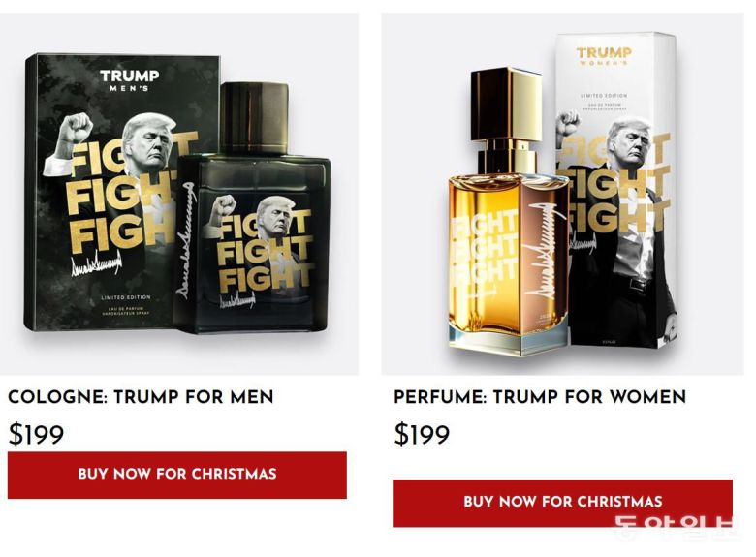Click Buy Now for Christmas under women's perfume
Image resolution: width=756 pixels, height=557 pixels.
(x=562, y=503)
